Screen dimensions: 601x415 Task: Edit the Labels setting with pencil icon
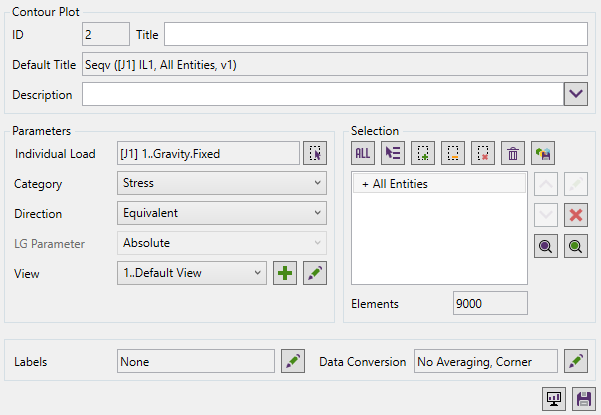coord(292,362)
